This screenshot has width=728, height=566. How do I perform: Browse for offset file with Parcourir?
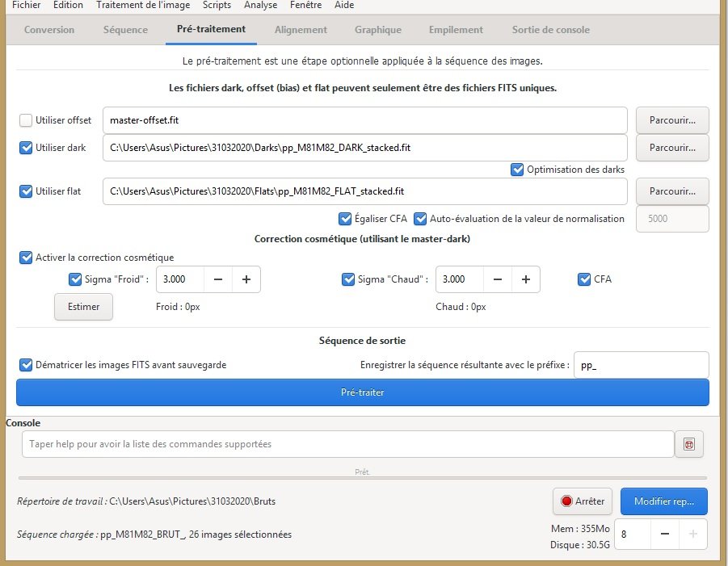pyautogui.click(x=672, y=120)
